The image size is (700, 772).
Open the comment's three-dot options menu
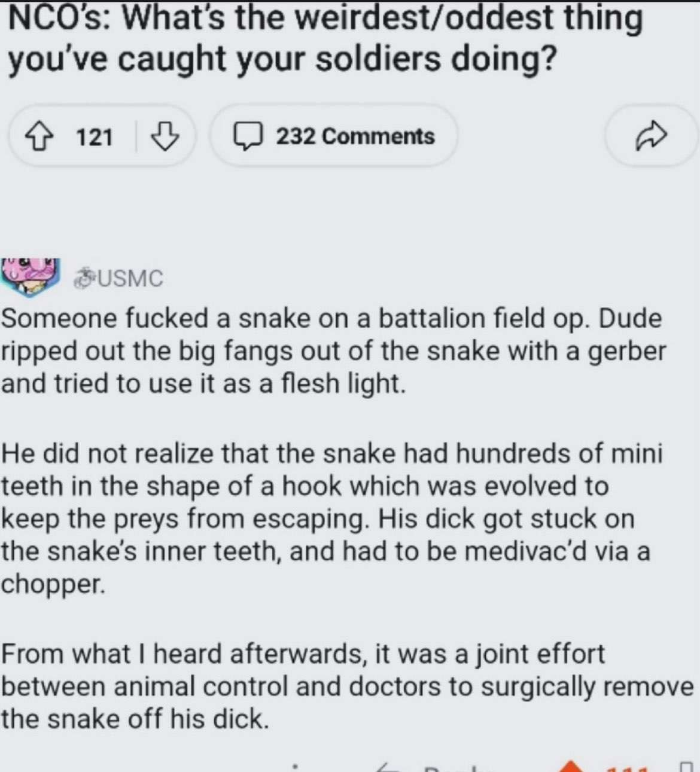pyautogui.click(x=295, y=768)
